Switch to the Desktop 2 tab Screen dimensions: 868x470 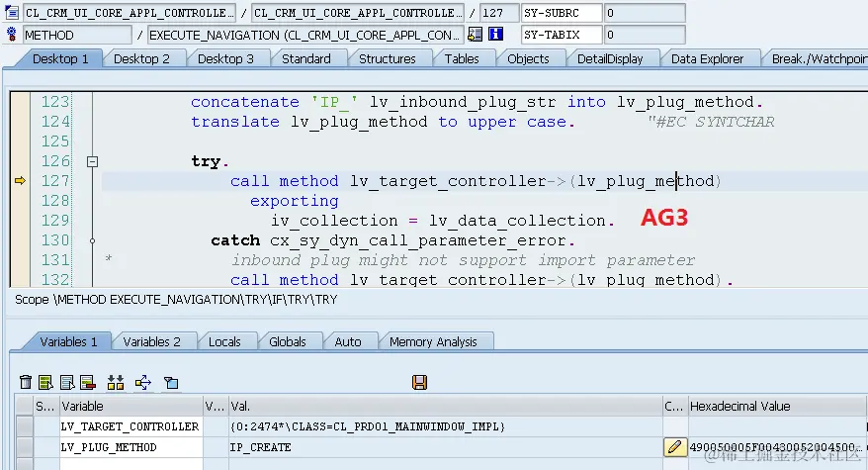tap(141, 58)
